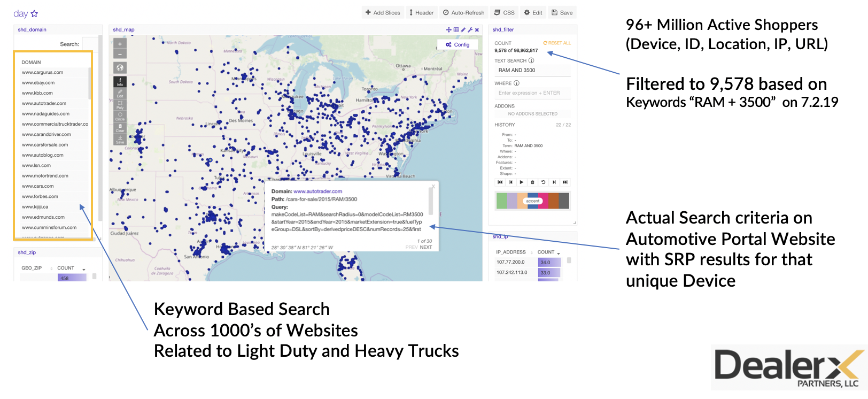Open the map Config panel
The image size is (868, 399).
458,45
